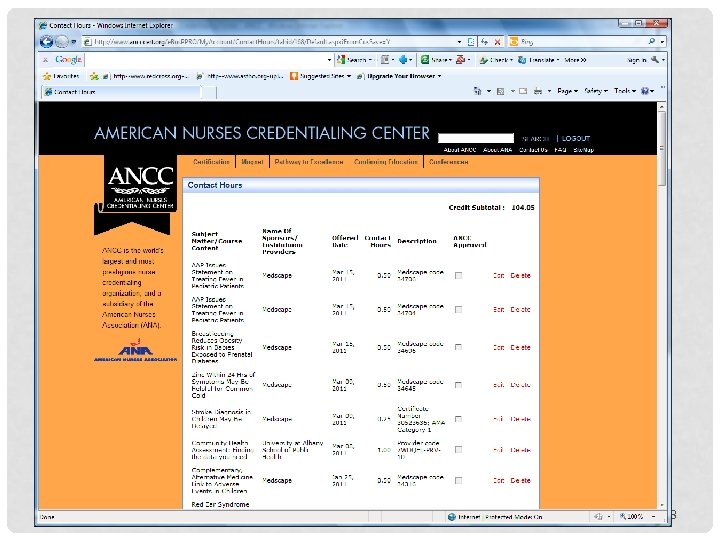Open the Help question mark menu
720x540 pixels.
pos(647,91)
